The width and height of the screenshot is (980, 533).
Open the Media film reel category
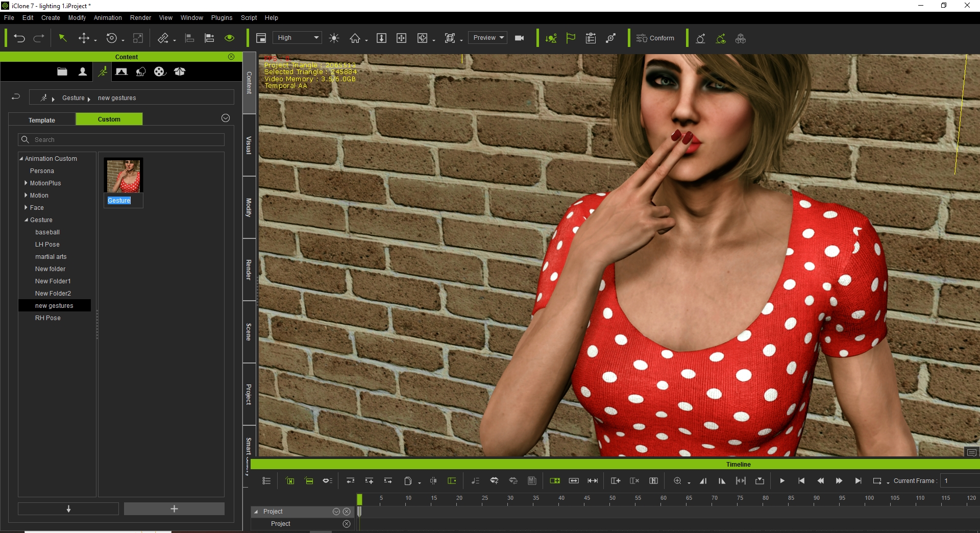(x=160, y=71)
